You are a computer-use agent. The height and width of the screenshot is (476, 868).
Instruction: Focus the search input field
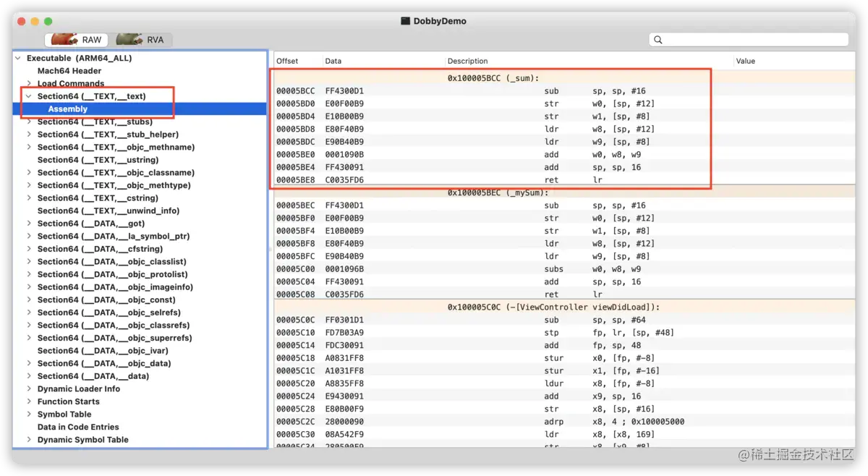tap(748, 40)
